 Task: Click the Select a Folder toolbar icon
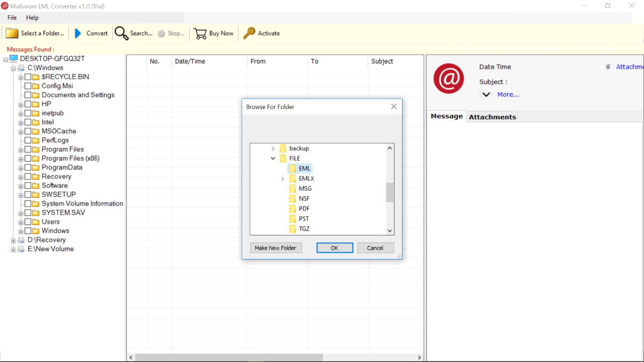(x=12, y=33)
